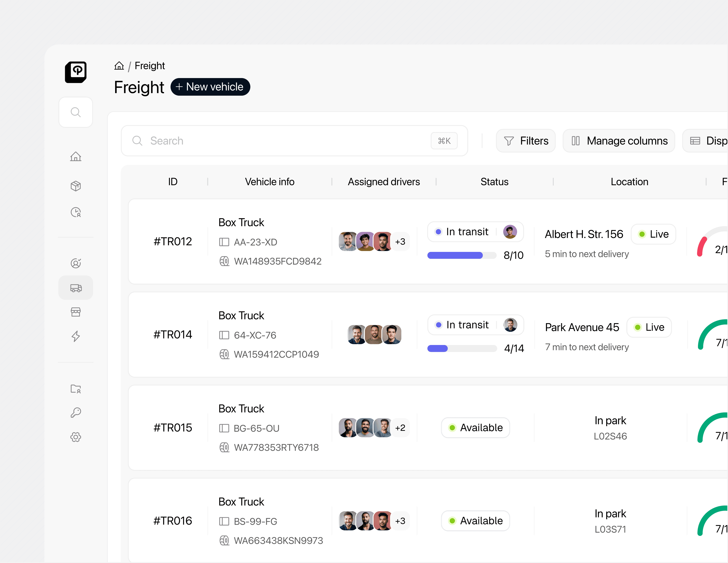Open the storefront sidebar icon
Screen dimensions: 728x563
76,312
